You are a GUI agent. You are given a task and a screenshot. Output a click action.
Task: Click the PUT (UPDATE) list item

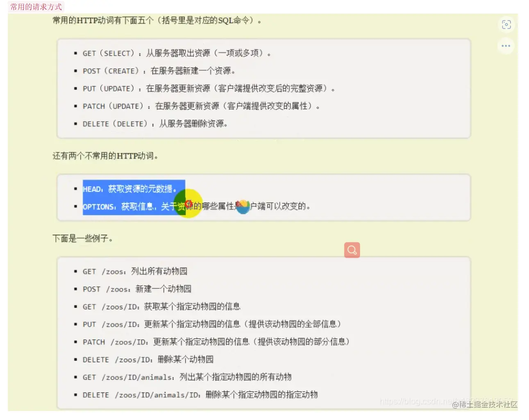209,89
